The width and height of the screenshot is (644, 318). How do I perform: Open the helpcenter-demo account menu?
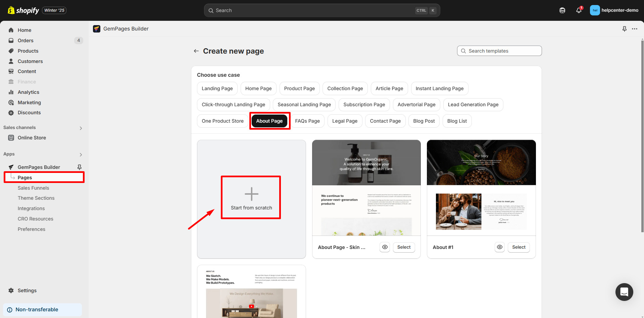tap(614, 10)
